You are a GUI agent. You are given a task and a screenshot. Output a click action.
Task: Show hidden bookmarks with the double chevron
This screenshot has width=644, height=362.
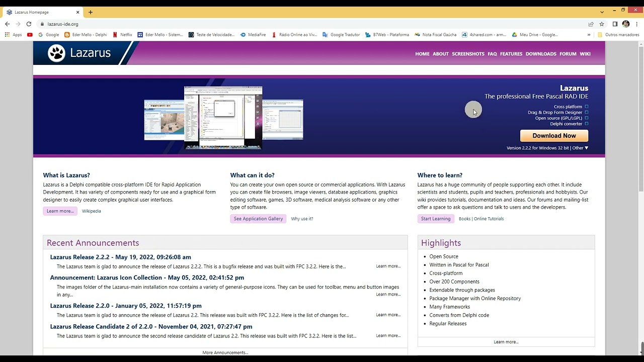pyautogui.click(x=589, y=35)
